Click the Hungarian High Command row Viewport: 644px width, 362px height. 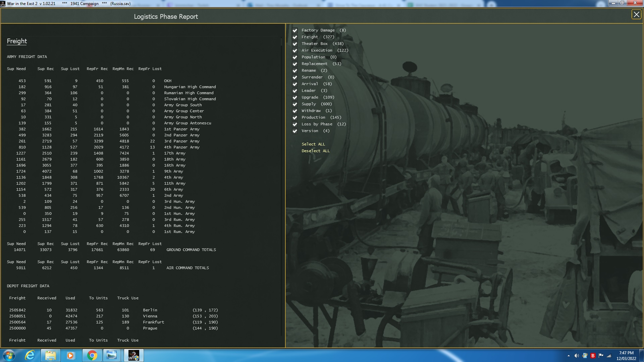pyautogui.click(x=111, y=87)
